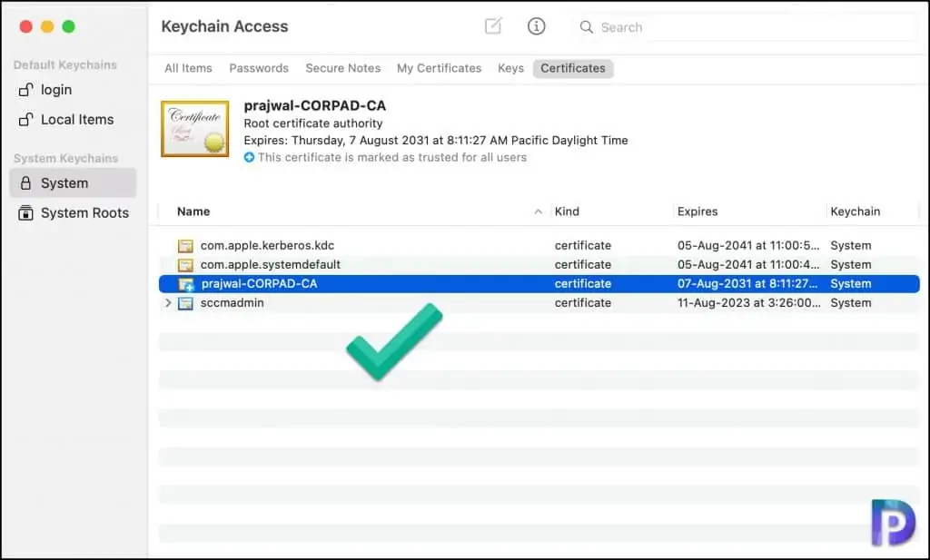The image size is (930, 560).
Task: Click expiry 07-Aug-2031 at 8:11:27...
Action: (747, 284)
